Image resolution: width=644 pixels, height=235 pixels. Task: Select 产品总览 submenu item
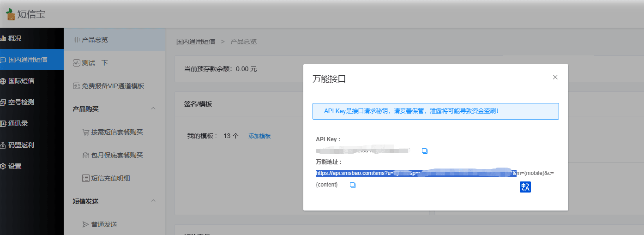95,40
